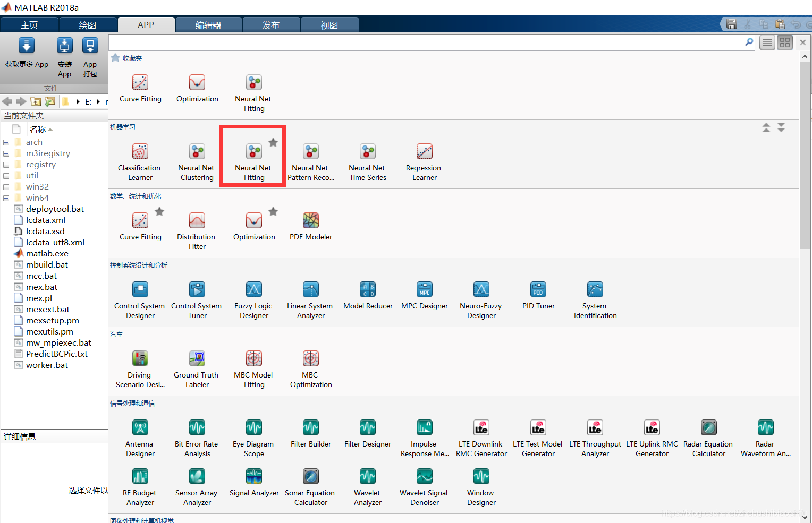Viewport: 812px width, 523px height.
Task: Open Classification Learner app
Action: click(x=140, y=162)
